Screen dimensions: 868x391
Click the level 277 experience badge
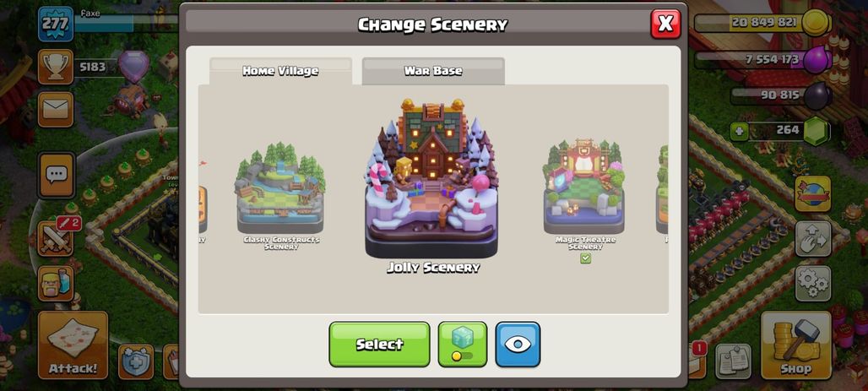click(56, 24)
